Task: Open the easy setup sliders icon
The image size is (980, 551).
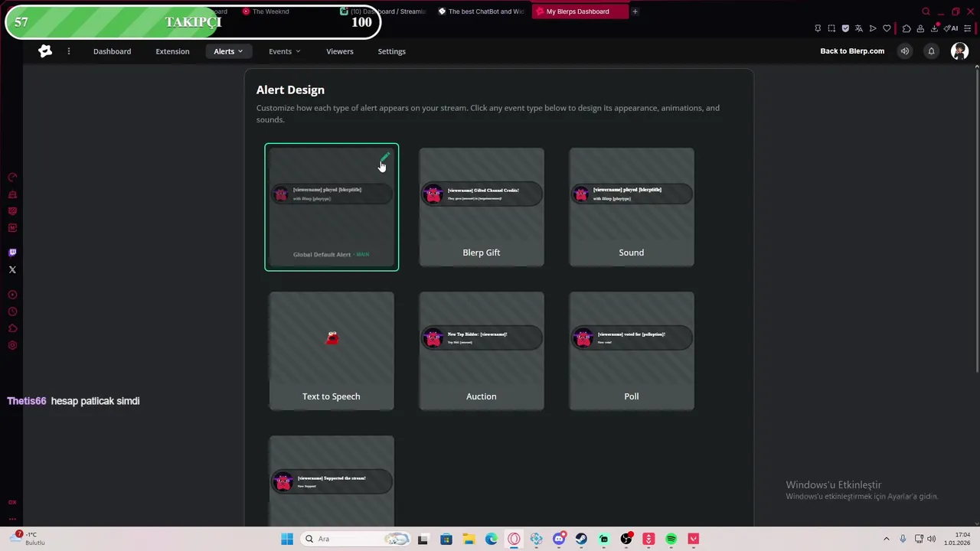Action: coord(969,28)
